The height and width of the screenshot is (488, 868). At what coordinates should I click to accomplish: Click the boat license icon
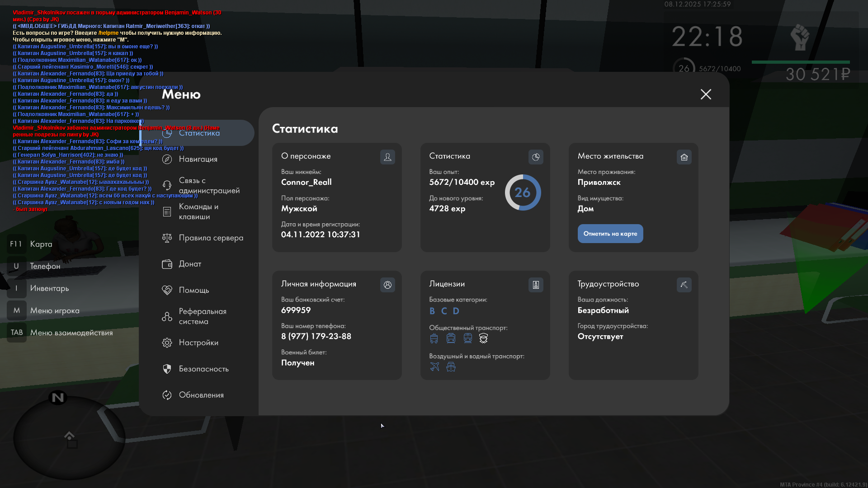[451, 366]
